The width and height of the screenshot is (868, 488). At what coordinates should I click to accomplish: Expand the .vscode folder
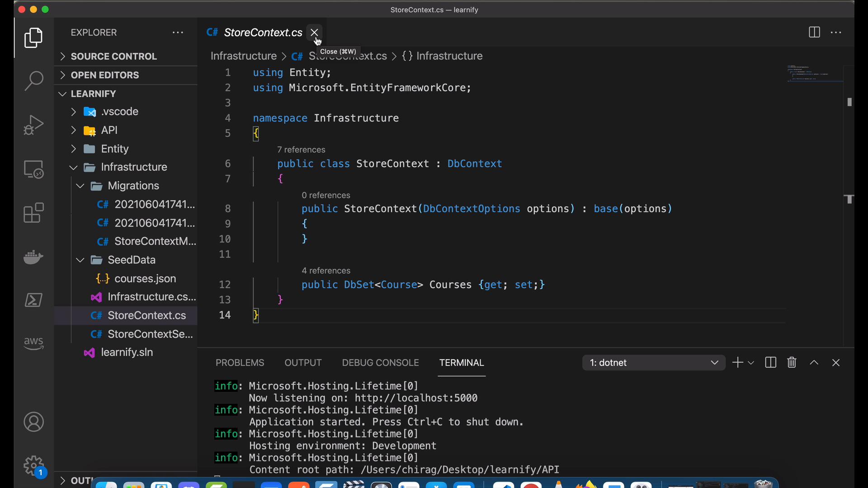pyautogui.click(x=126, y=112)
